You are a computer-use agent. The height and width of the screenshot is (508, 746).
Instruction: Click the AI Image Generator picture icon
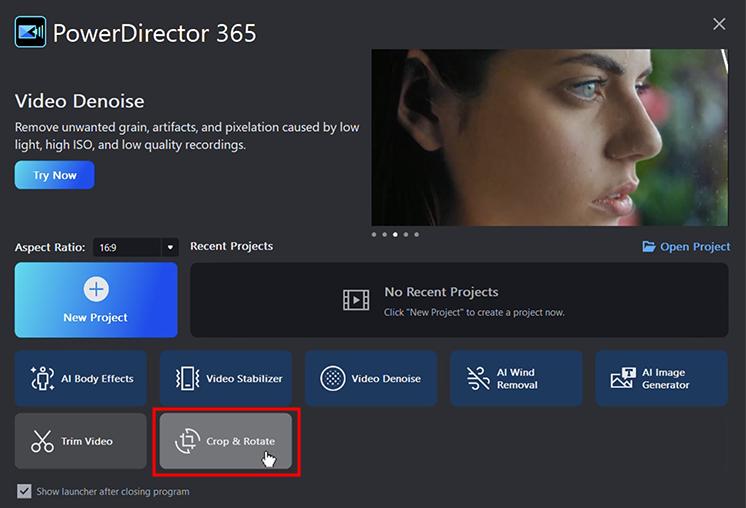[x=623, y=378]
